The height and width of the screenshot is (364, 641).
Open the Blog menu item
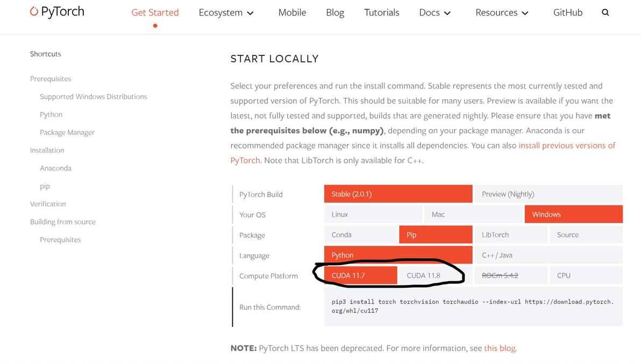coord(334,12)
